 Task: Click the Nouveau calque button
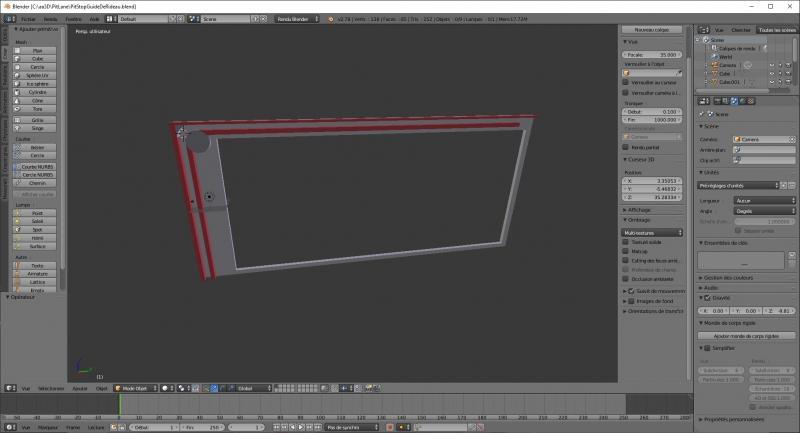[652, 30]
